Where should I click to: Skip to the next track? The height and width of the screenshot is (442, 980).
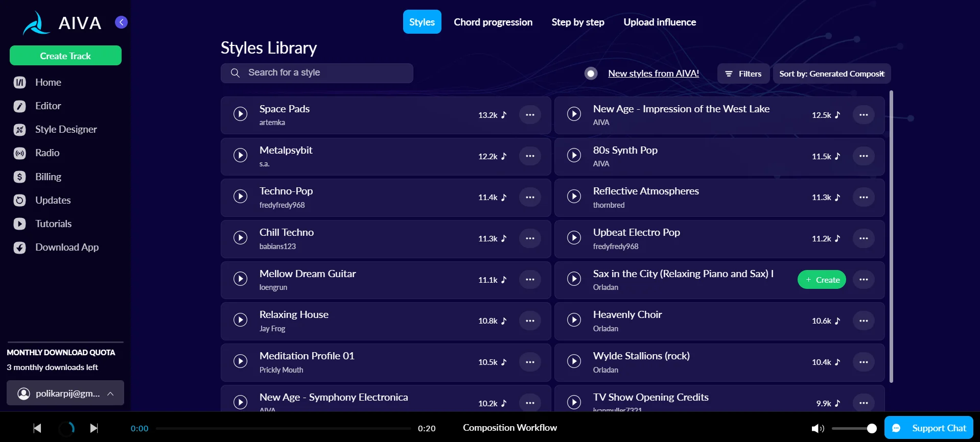[94, 428]
